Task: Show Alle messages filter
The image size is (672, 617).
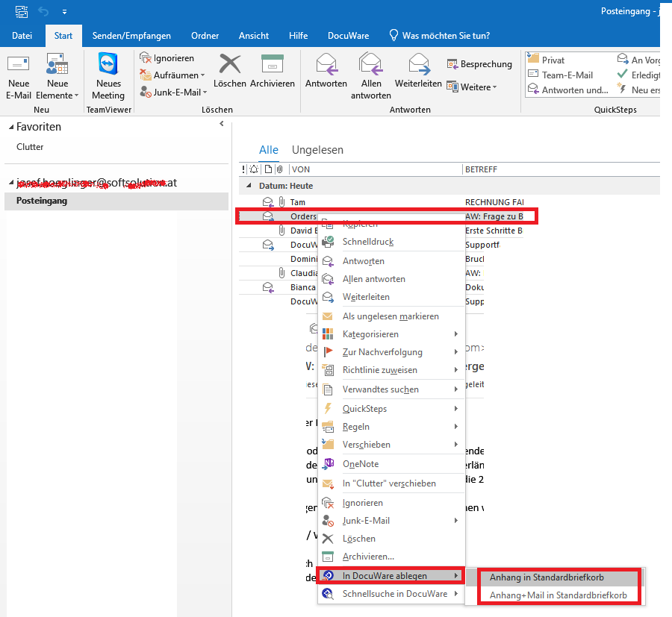Action: tap(269, 150)
